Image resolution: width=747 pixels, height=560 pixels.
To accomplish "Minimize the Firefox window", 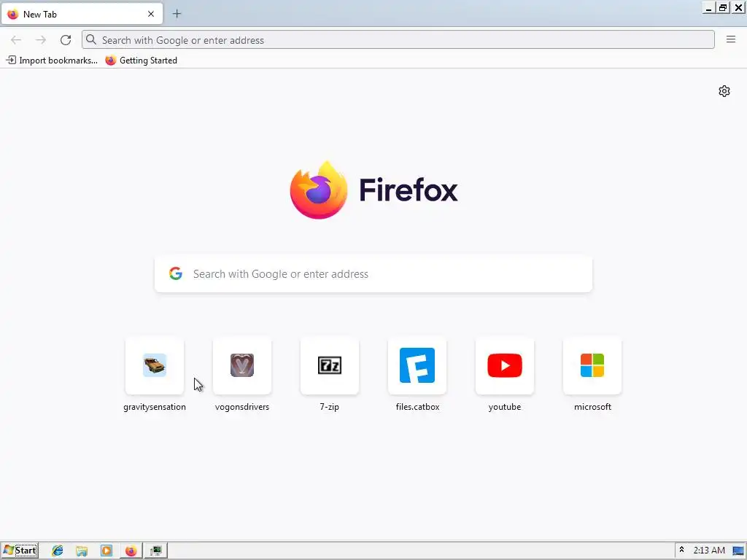I will tap(709, 7).
